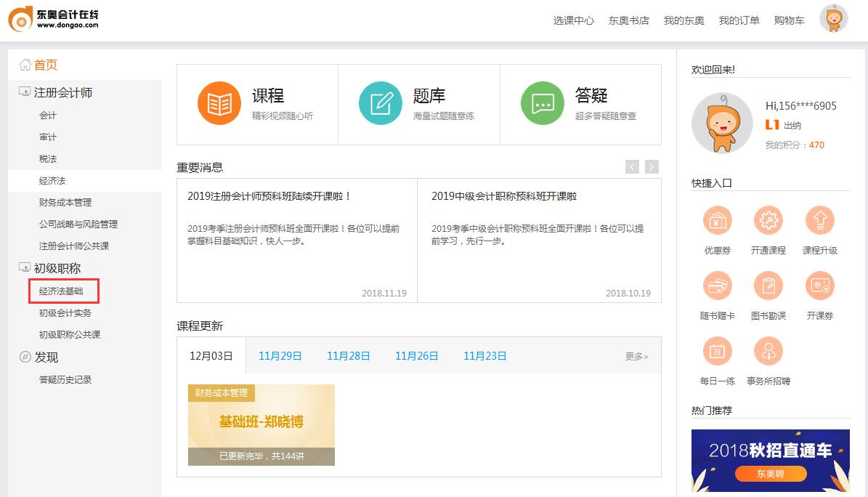Open the 每日一练 daily practice icon
The image size is (868, 497).
(x=717, y=350)
